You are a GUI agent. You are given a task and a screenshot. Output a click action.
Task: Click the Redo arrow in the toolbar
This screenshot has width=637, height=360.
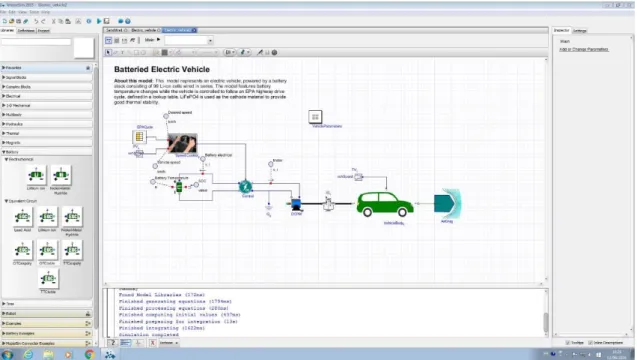43,21
